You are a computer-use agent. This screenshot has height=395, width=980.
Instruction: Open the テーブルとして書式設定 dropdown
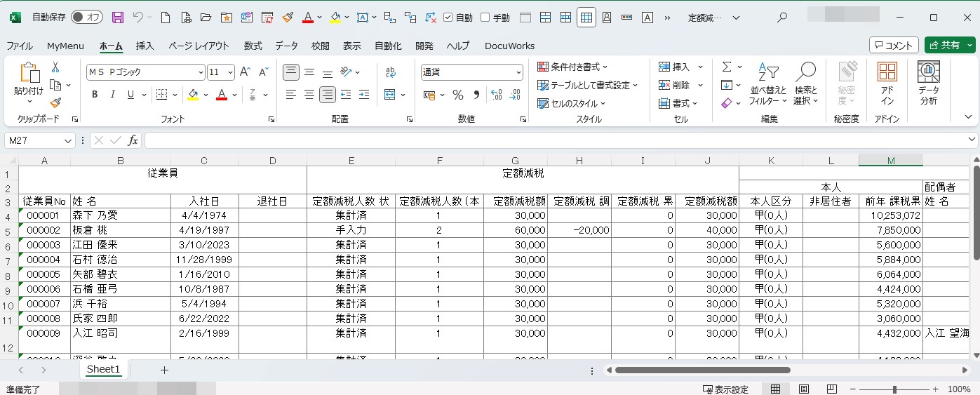pyautogui.click(x=588, y=85)
